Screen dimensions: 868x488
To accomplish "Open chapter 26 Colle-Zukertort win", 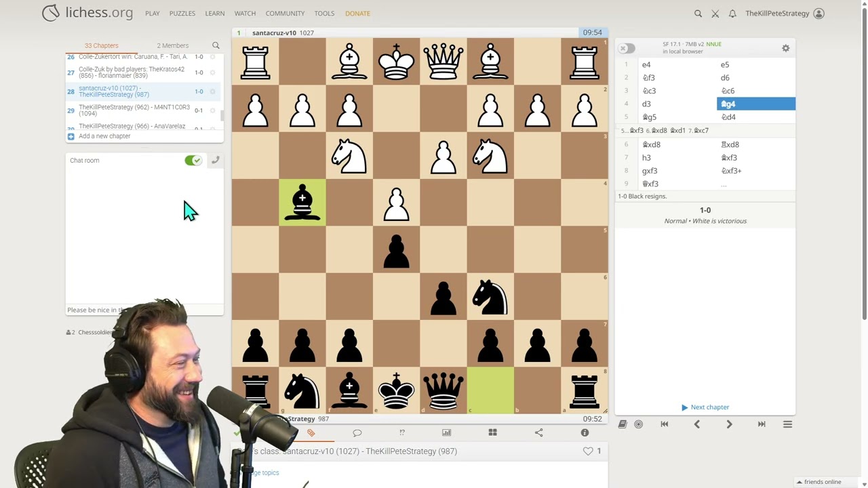I will pyautogui.click(x=133, y=57).
